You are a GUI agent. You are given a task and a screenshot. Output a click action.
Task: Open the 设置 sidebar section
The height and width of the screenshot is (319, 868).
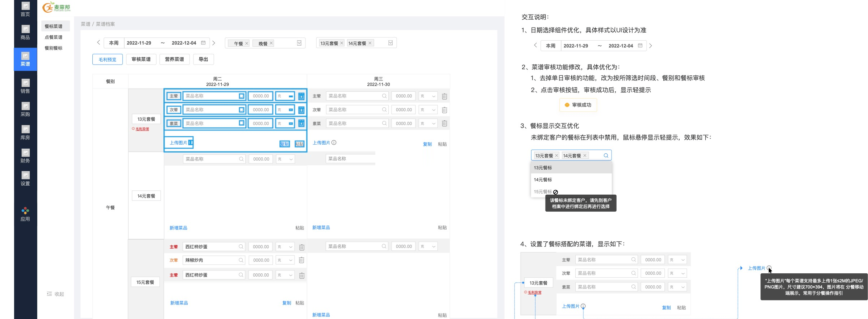click(x=25, y=179)
